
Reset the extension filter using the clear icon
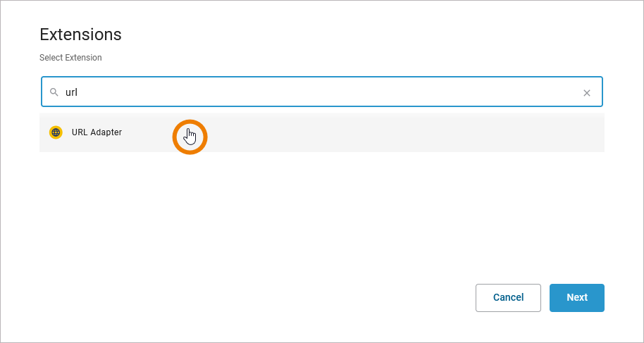tap(586, 92)
